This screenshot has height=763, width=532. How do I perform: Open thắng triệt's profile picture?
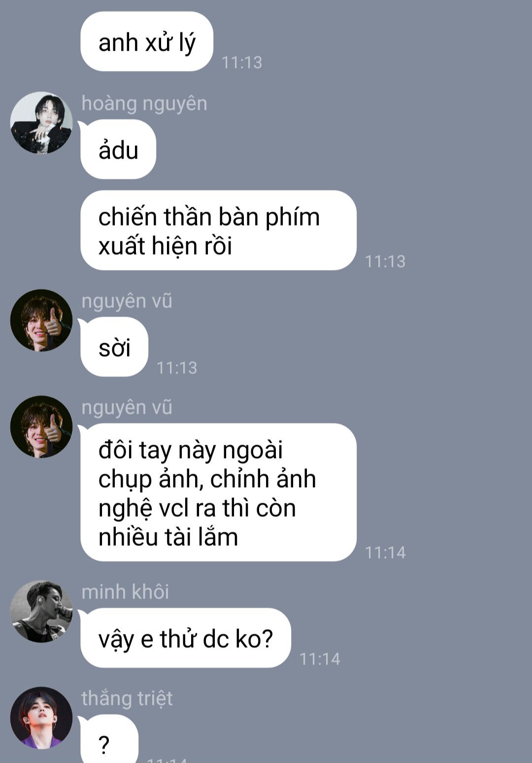click(41, 718)
